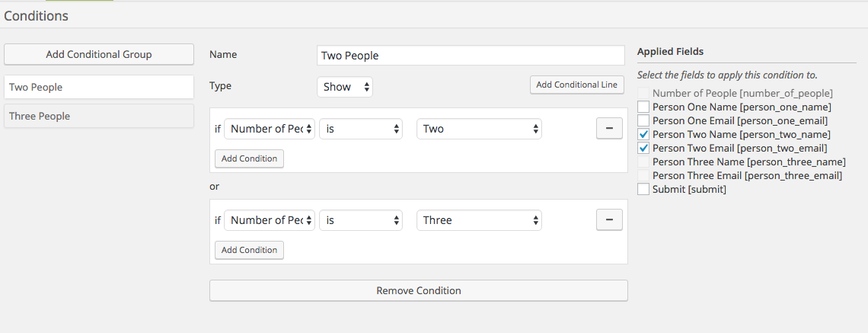This screenshot has width=868, height=333.
Task: Click the minus button beside the Three condition
Action: pyautogui.click(x=608, y=220)
